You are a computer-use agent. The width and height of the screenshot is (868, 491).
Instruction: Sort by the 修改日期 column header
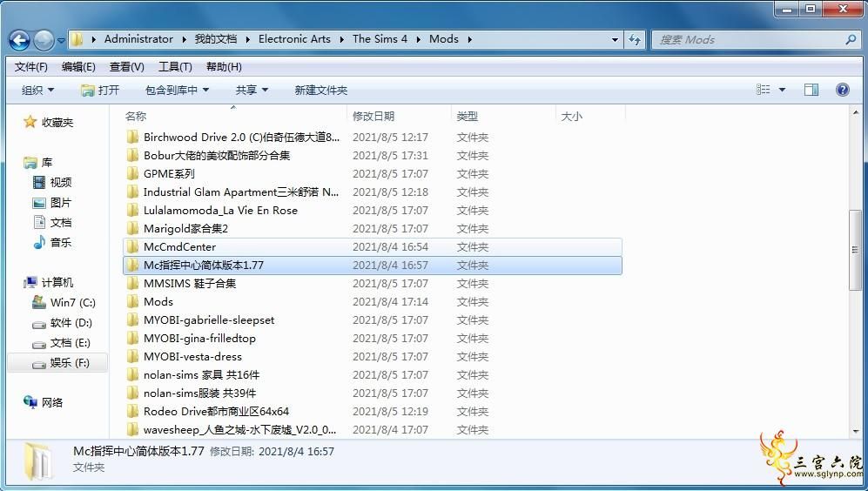[373, 117]
